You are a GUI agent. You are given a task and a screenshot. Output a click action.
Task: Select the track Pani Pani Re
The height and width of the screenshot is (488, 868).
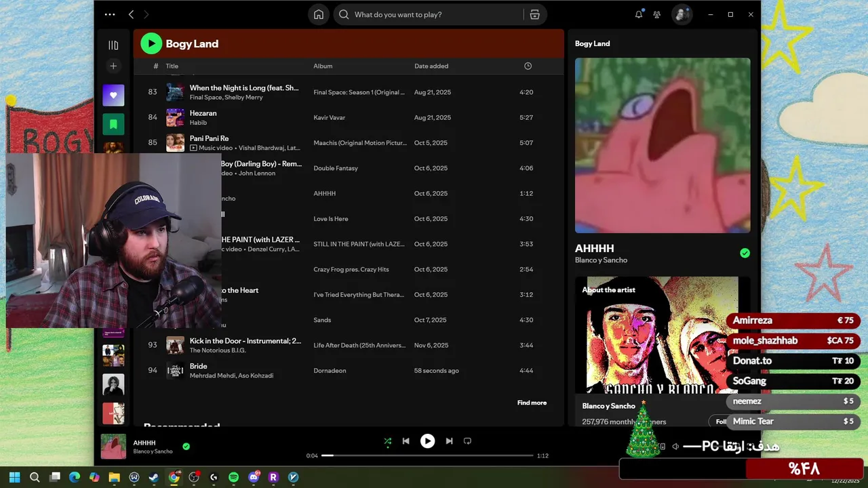pos(348,142)
